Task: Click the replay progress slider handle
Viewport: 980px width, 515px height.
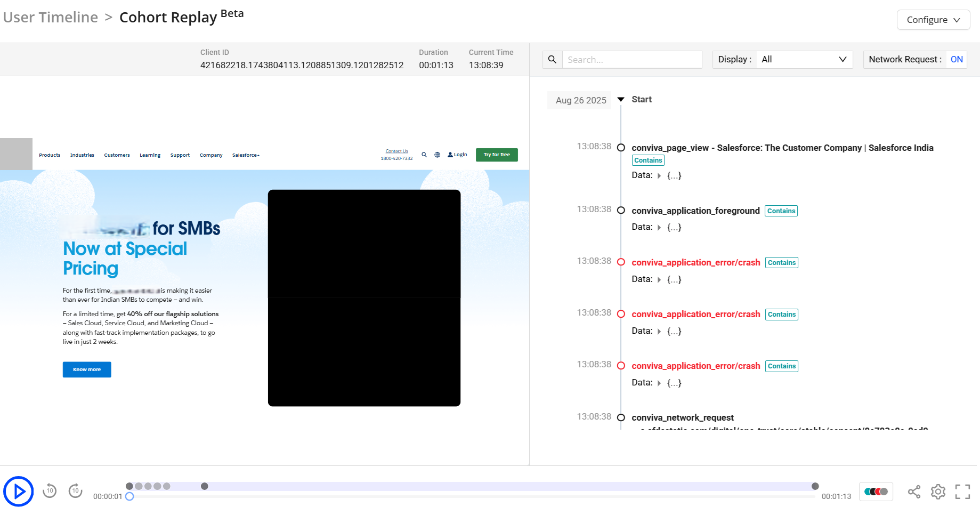Action: click(129, 496)
